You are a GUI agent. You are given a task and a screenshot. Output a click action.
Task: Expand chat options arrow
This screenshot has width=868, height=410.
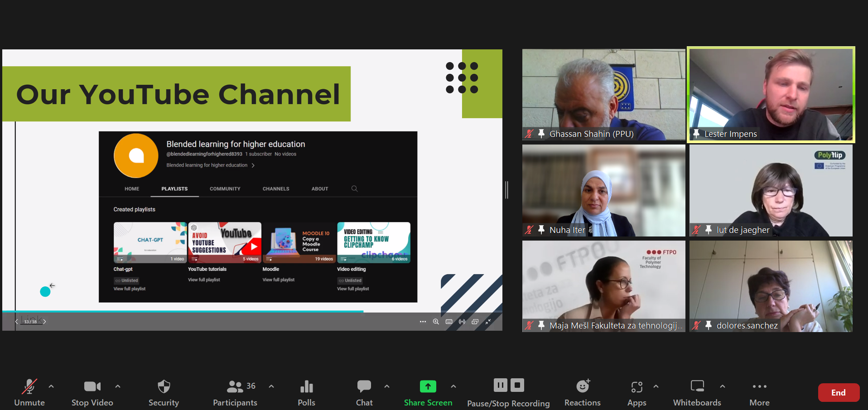pos(387,386)
